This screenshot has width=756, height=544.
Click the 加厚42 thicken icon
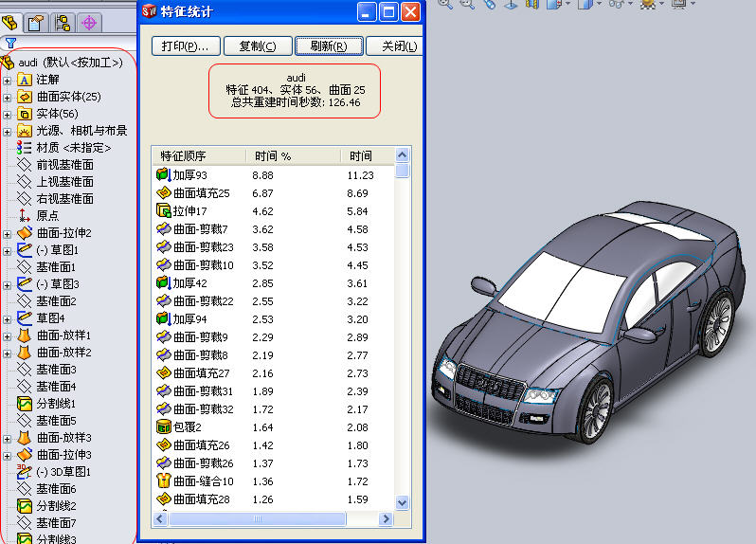tap(164, 282)
